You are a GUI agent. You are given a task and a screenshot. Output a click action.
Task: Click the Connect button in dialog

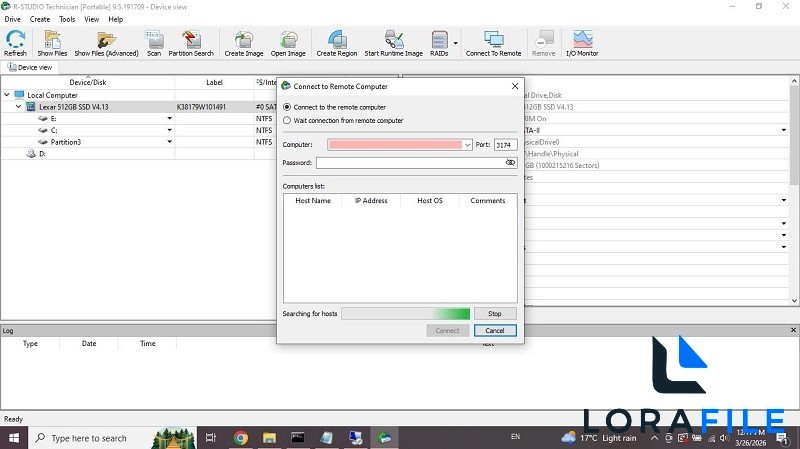coord(447,331)
